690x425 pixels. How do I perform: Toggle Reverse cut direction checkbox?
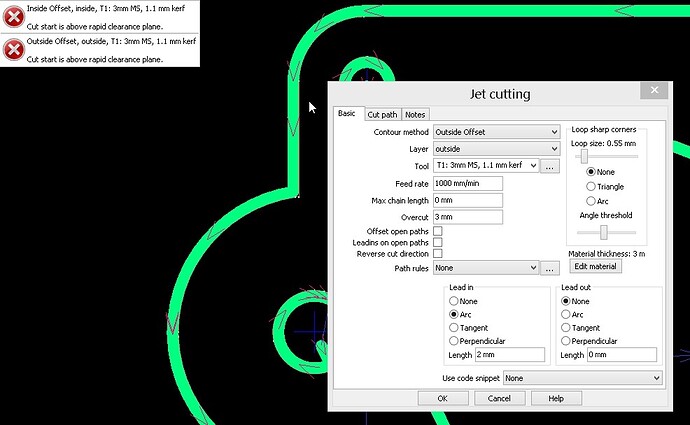438,254
